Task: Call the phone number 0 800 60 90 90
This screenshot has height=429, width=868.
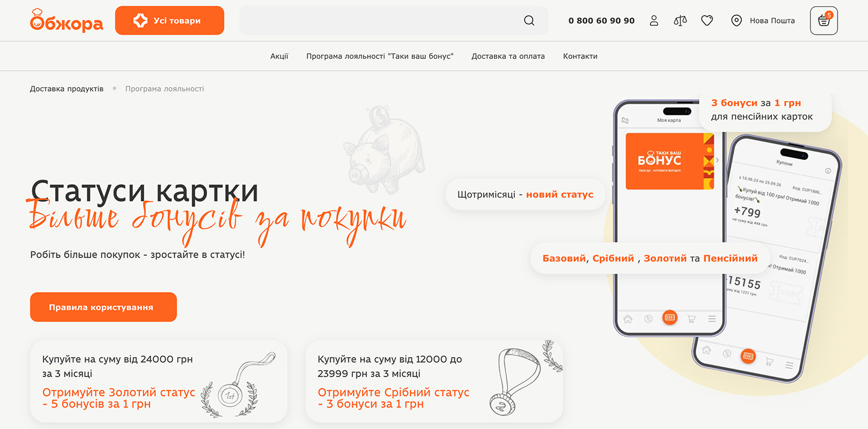Action: coord(601,20)
